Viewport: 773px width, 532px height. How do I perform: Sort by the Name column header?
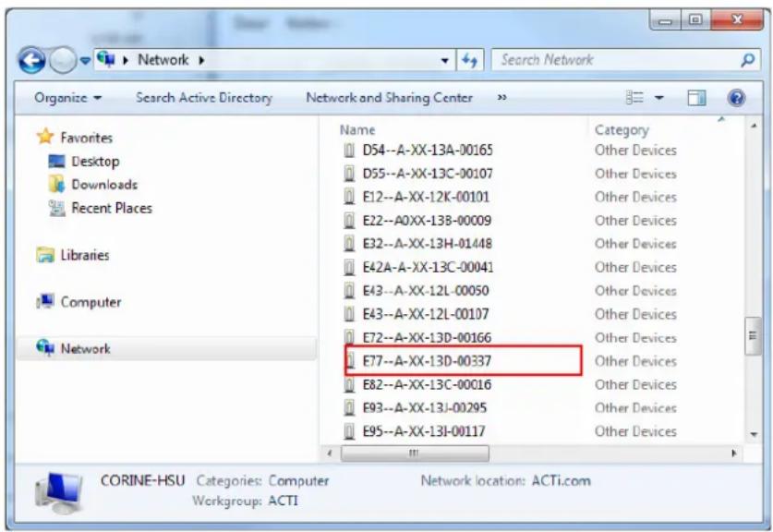(x=357, y=130)
